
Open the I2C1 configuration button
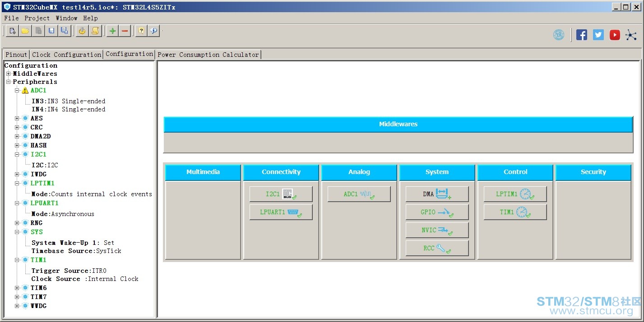point(281,194)
